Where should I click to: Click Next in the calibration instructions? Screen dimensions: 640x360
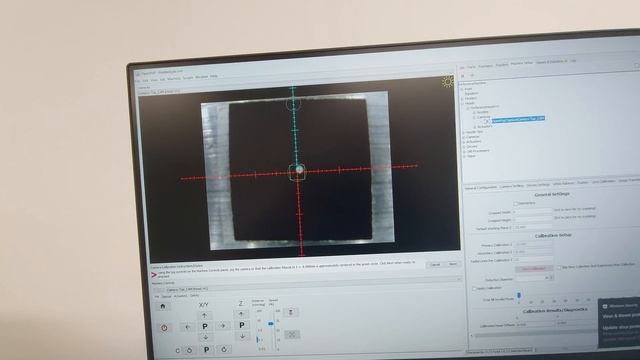(453, 264)
